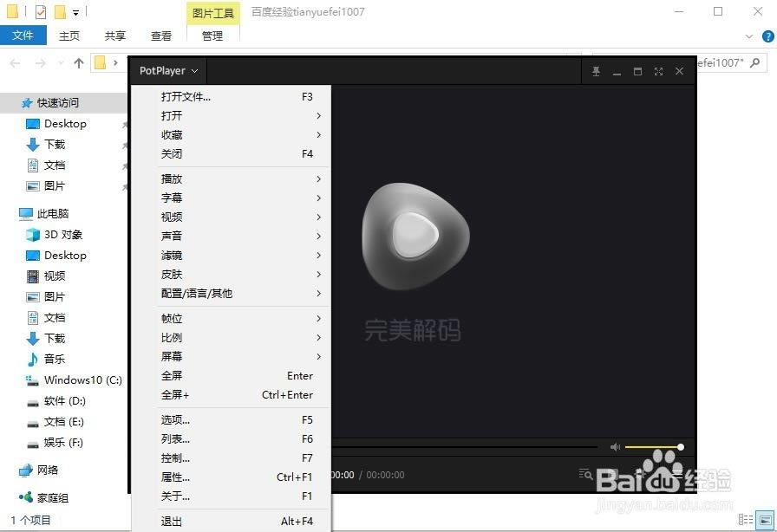
Task: Expand the PotPlayer main menu dropdown
Action: [x=169, y=71]
